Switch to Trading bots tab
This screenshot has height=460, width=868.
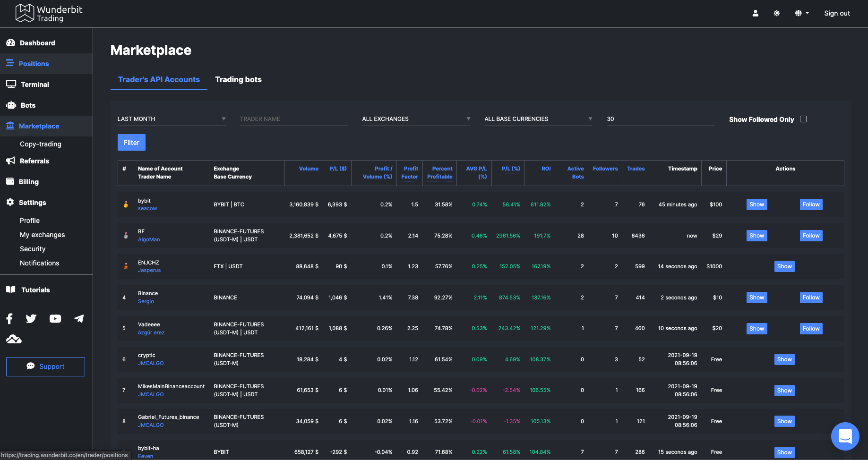click(238, 79)
